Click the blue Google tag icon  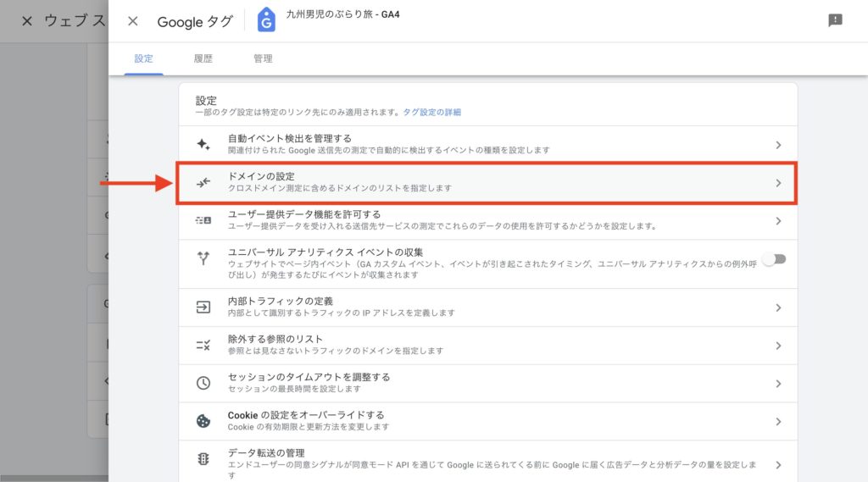[x=266, y=20]
